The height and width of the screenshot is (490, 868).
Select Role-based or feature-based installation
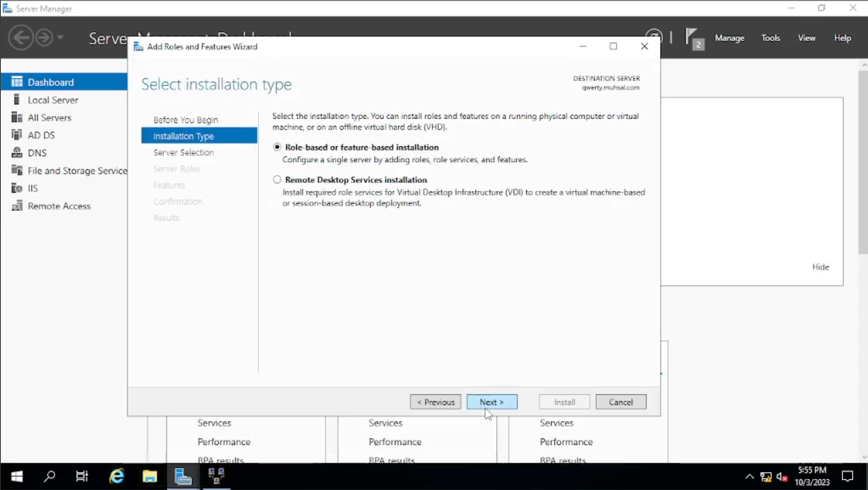pos(277,147)
